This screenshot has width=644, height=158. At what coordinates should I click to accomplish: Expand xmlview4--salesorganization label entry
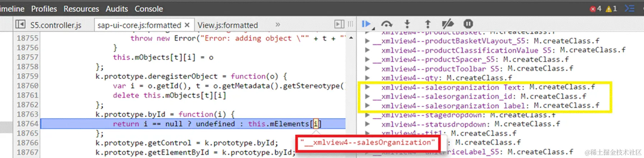(x=367, y=106)
